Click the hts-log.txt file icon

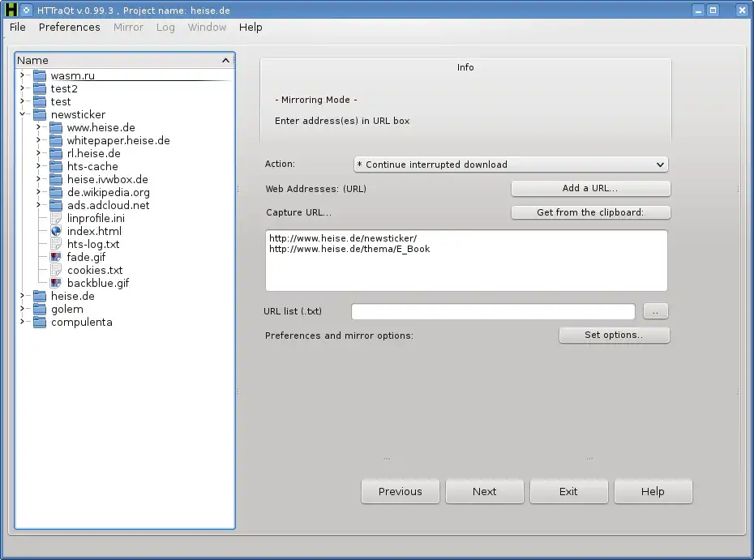coord(56,244)
